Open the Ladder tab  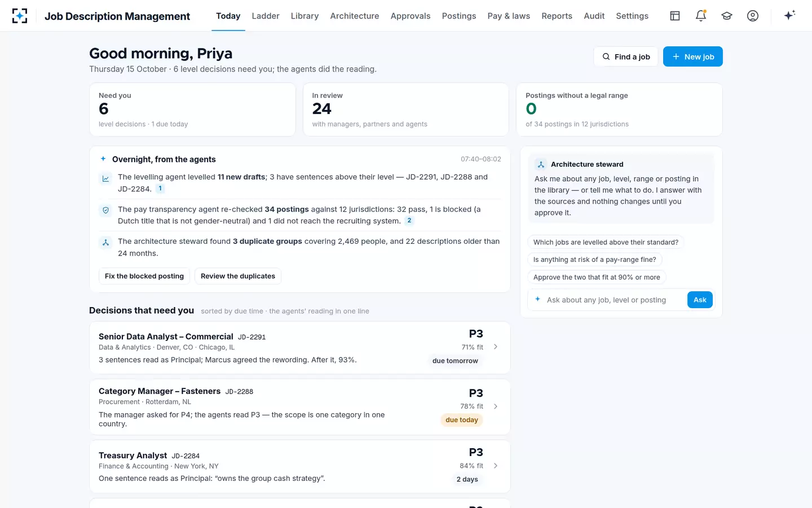(266, 16)
